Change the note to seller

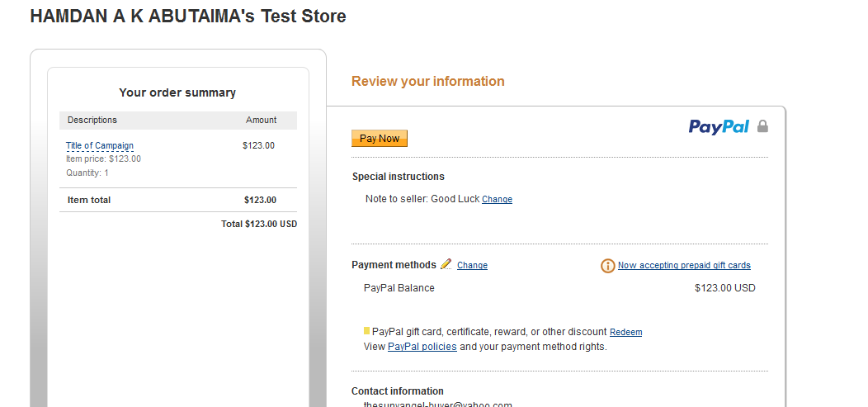pyautogui.click(x=497, y=199)
